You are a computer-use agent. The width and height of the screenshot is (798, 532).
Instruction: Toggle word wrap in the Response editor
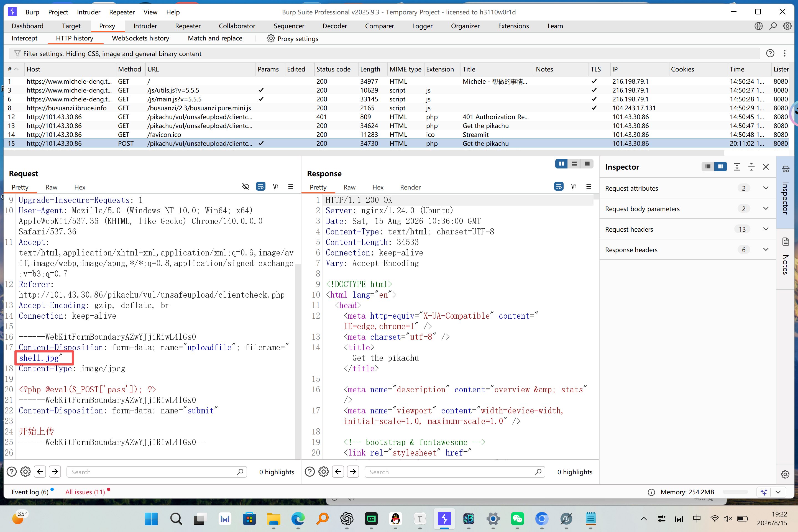tap(559, 186)
